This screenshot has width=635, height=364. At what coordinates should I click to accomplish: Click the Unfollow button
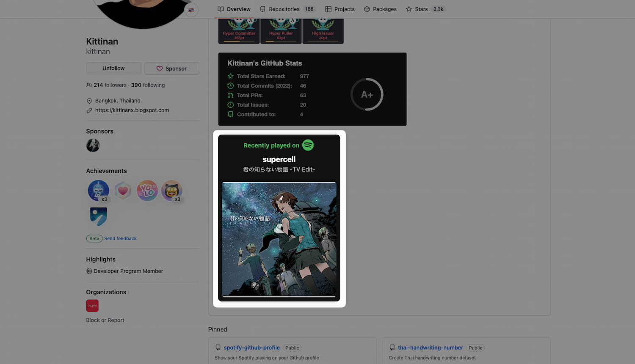click(x=113, y=68)
